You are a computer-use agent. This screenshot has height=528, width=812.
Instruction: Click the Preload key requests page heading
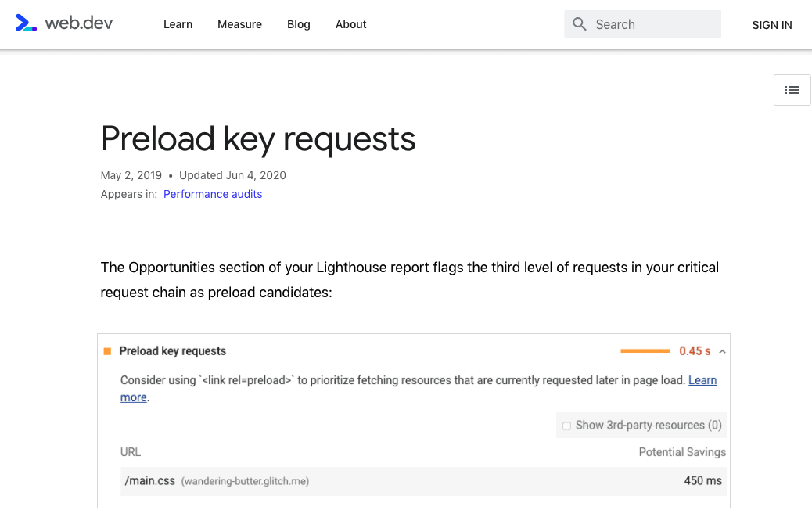pos(258,138)
